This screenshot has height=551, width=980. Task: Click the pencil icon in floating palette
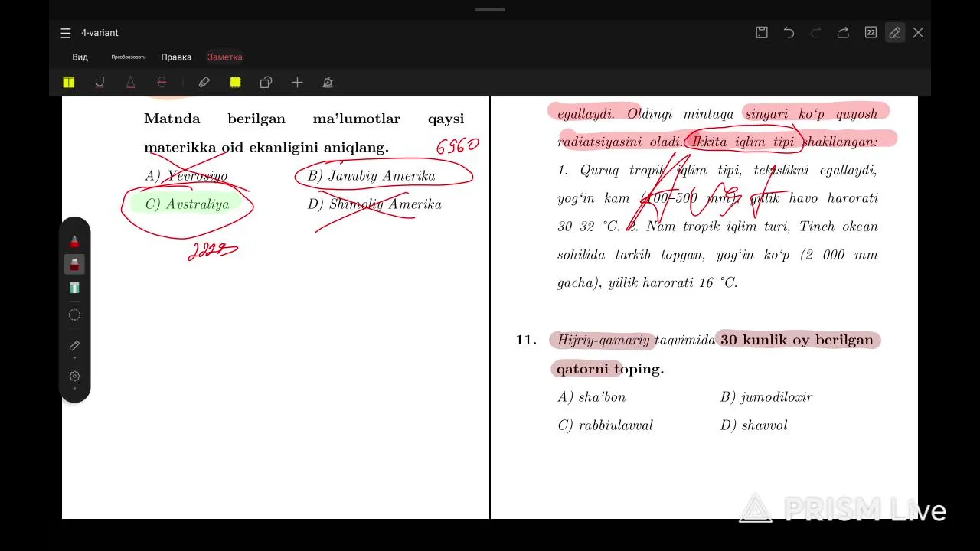click(x=74, y=345)
